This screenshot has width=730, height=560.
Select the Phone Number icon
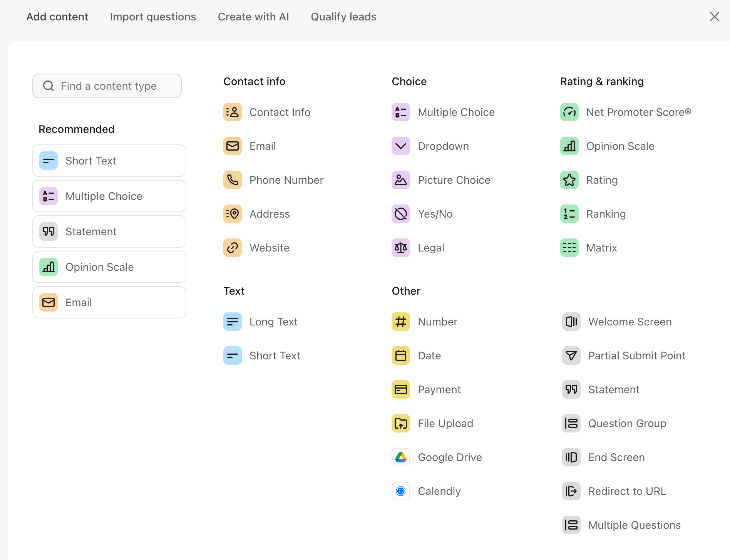(232, 180)
